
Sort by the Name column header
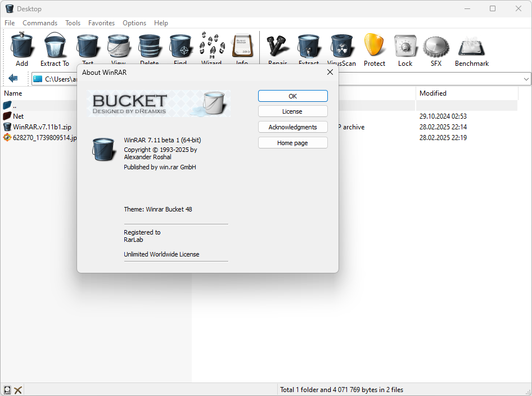(13, 93)
